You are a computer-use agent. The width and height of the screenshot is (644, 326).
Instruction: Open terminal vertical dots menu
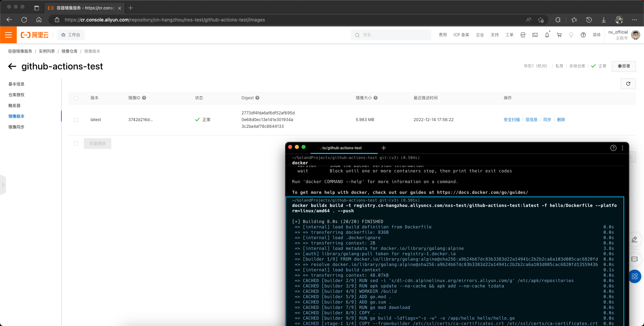pyautogui.click(x=623, y=148)
